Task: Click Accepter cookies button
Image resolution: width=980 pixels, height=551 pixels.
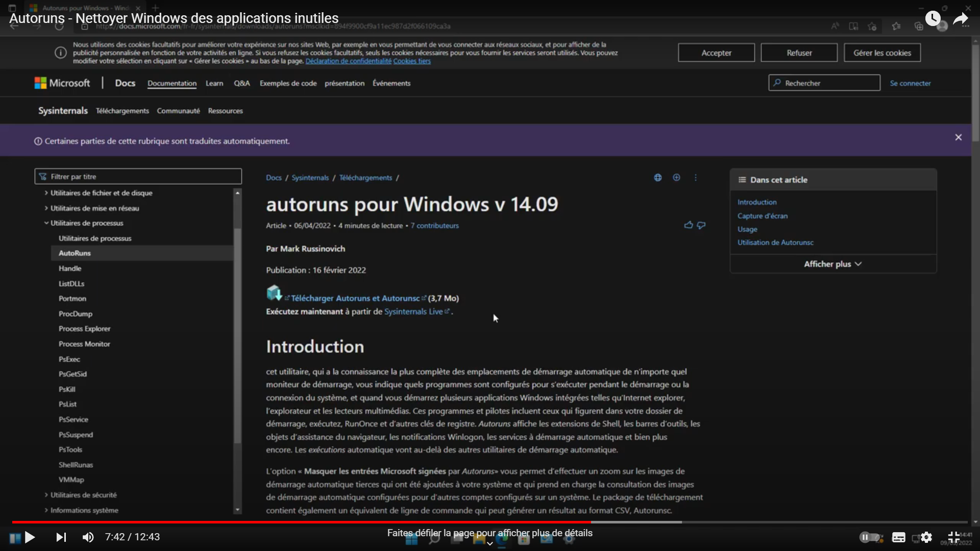Action: [716, 53]
